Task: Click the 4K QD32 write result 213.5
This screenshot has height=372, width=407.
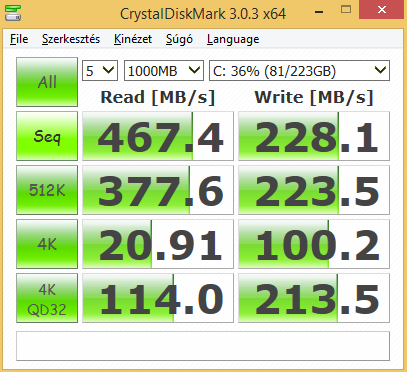Action: coord(314,298)
